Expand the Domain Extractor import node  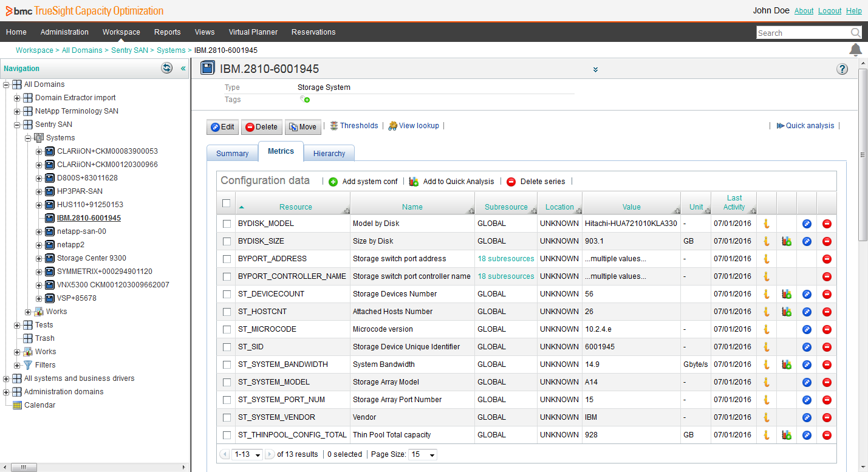click(x=17, y=98)
